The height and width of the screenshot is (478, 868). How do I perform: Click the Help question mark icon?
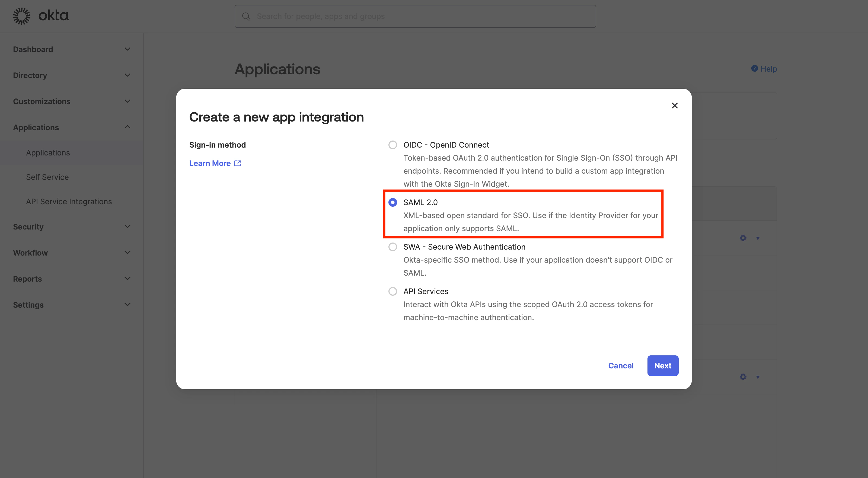point(754,68)
